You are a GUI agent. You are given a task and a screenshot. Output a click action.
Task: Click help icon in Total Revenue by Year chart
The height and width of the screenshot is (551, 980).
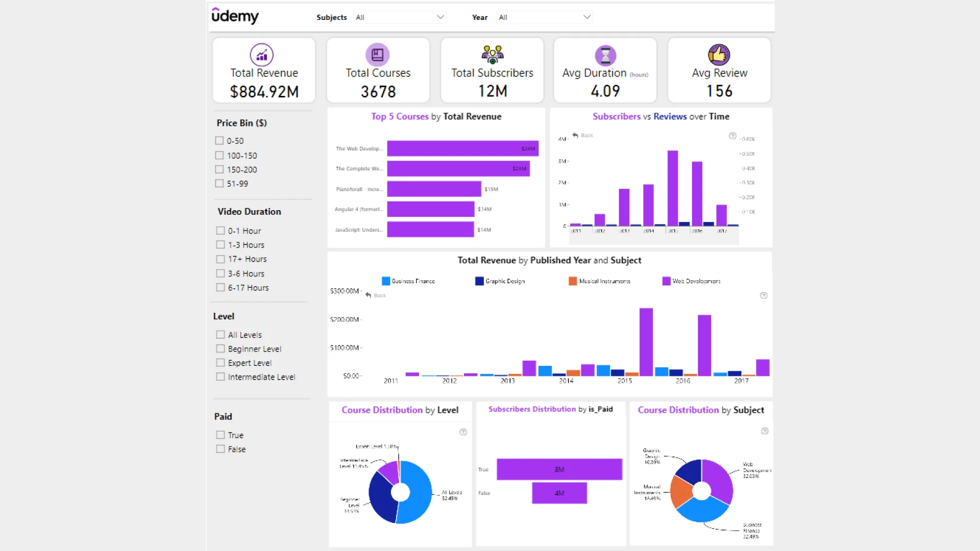point(764,295)
